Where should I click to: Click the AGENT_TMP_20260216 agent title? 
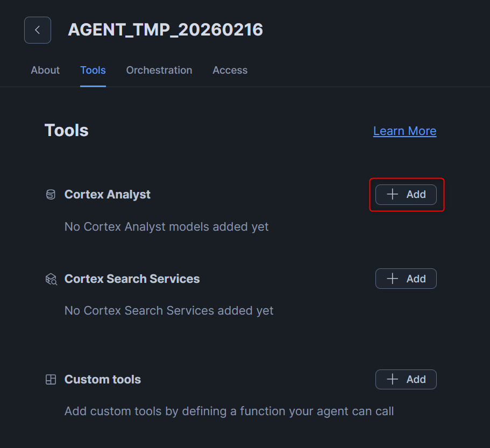[x=165, y=30]
